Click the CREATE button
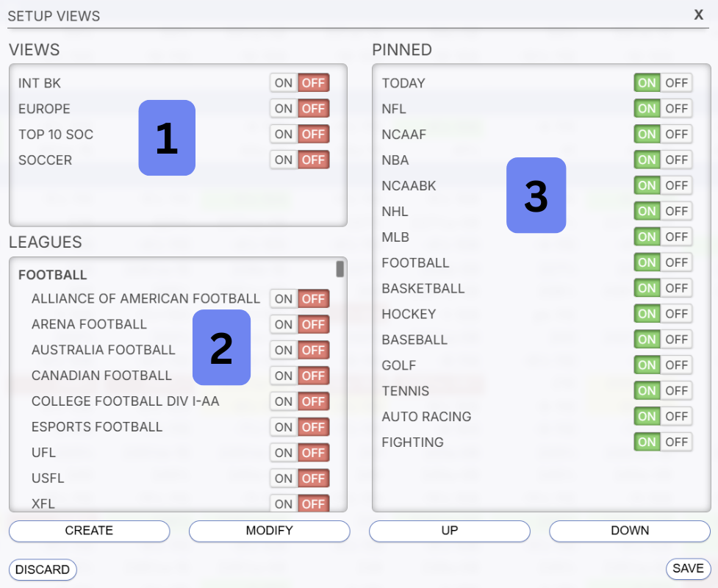718x588 pixels. pyautogui.click(x=89, y=531)
